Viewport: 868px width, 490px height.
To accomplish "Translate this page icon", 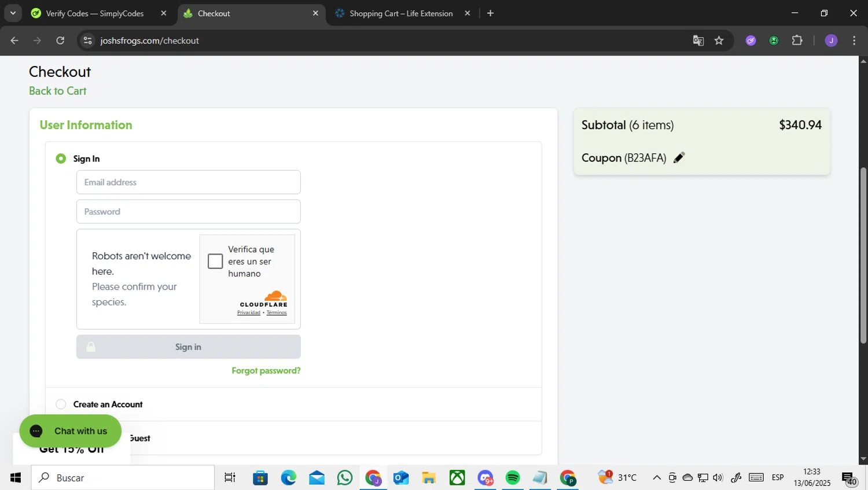I will click(x=698, y=40).
